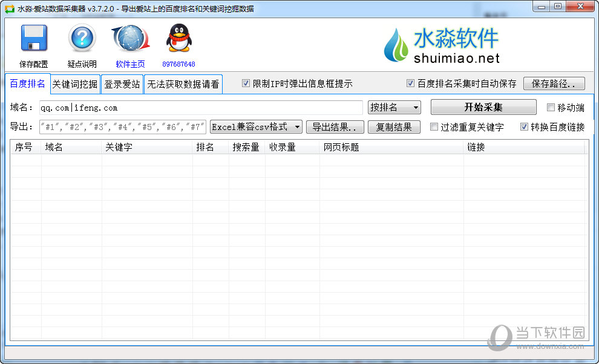599x364 pixels.
Task: Open the 按排名 sort dropdown
Action: (394, 108)
